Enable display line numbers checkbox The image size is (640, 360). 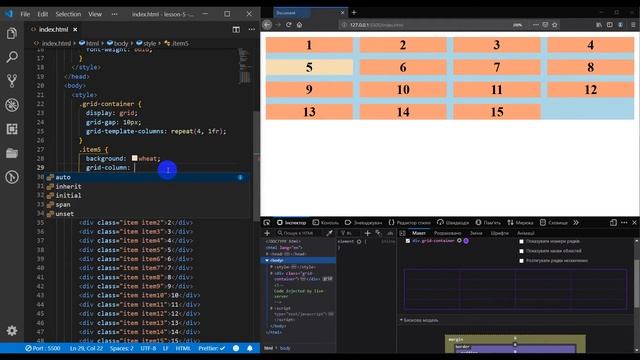tap(521, 241)
